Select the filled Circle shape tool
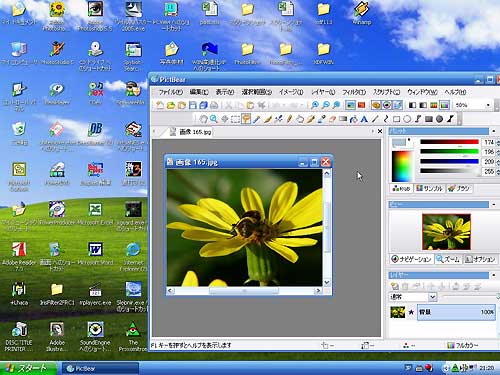This screenshot has height=375, width=500. (439, 119)
